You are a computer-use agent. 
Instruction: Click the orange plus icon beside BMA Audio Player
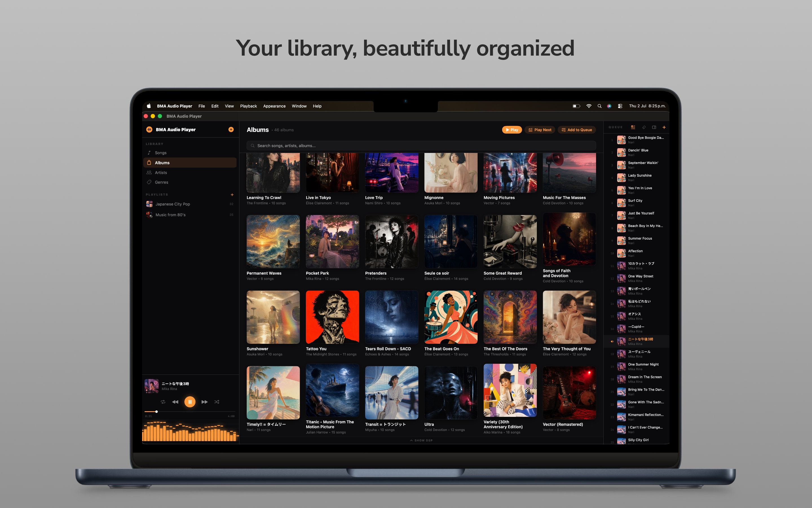click(x=231, y=129)
